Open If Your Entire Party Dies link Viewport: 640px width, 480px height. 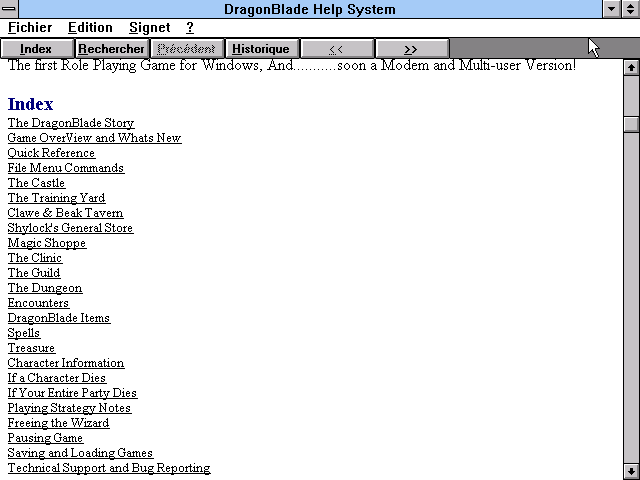point(72,393)
